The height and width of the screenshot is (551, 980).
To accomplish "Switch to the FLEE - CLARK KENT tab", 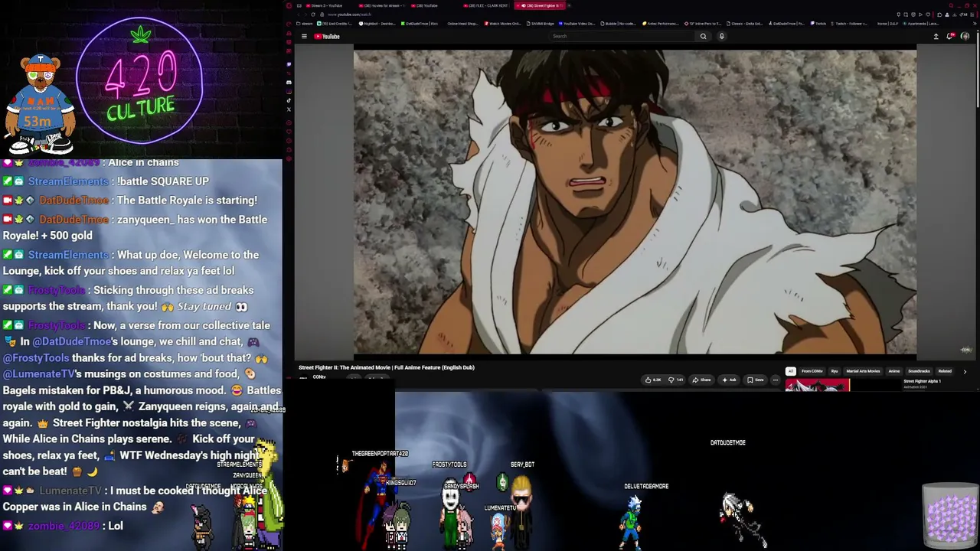I will click(x=488, y=5).
